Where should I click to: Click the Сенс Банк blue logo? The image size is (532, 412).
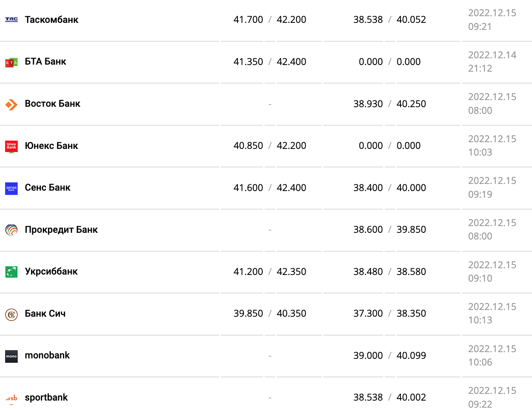[11, 188]
